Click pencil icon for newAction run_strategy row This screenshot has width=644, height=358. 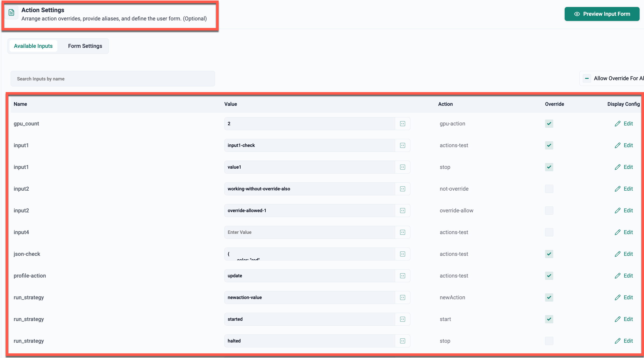click(617, 297)
